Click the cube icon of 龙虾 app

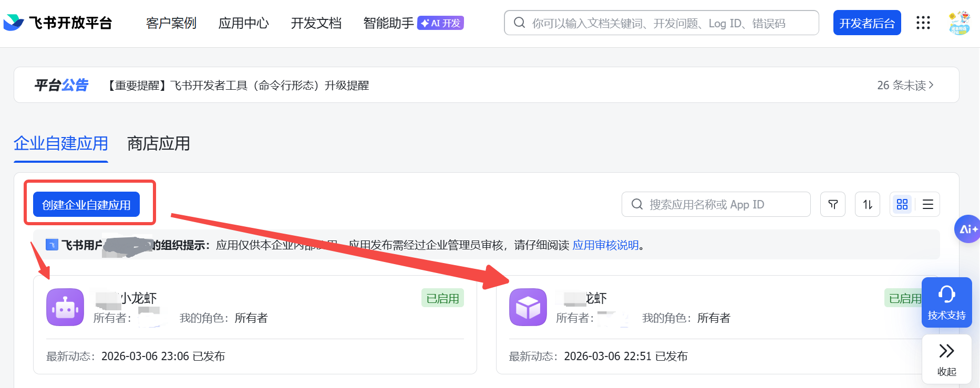coord(528,307)
